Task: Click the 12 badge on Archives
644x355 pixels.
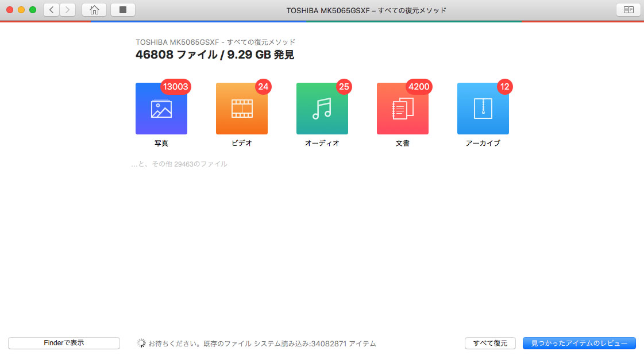Action: (506, 87)
